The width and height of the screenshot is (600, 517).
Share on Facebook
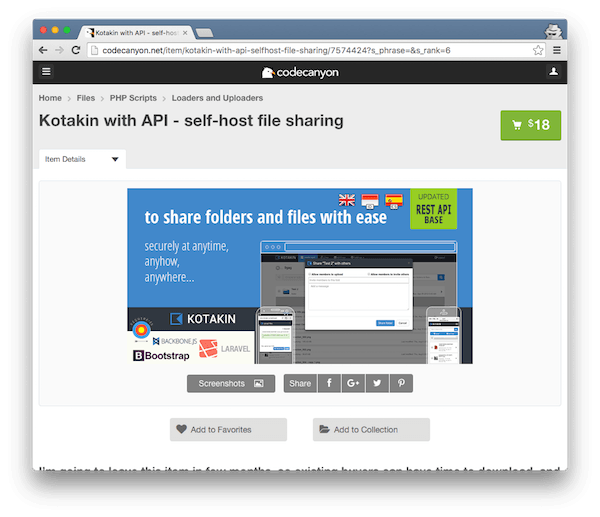329,383
